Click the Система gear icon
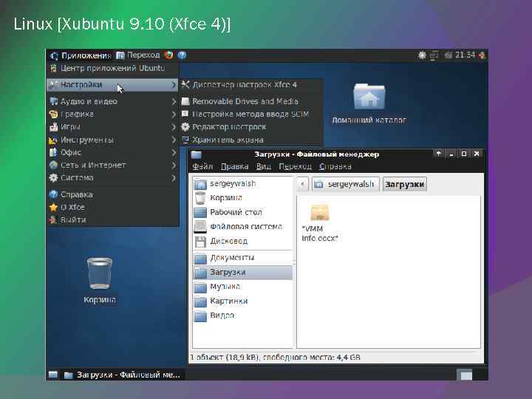This screenshot has width=532, height=399. tap(53, 178)
